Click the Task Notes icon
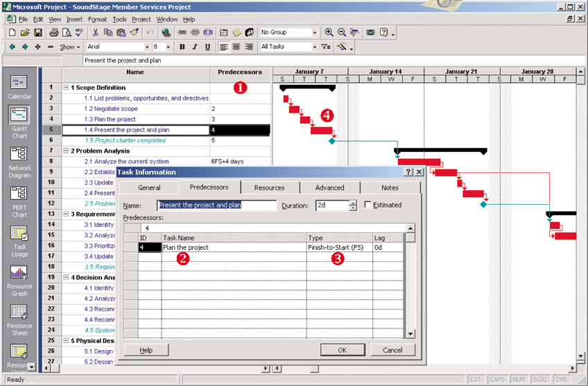Image resolution: width=588 pixels, height=386 pixels. tap(236, 33)
